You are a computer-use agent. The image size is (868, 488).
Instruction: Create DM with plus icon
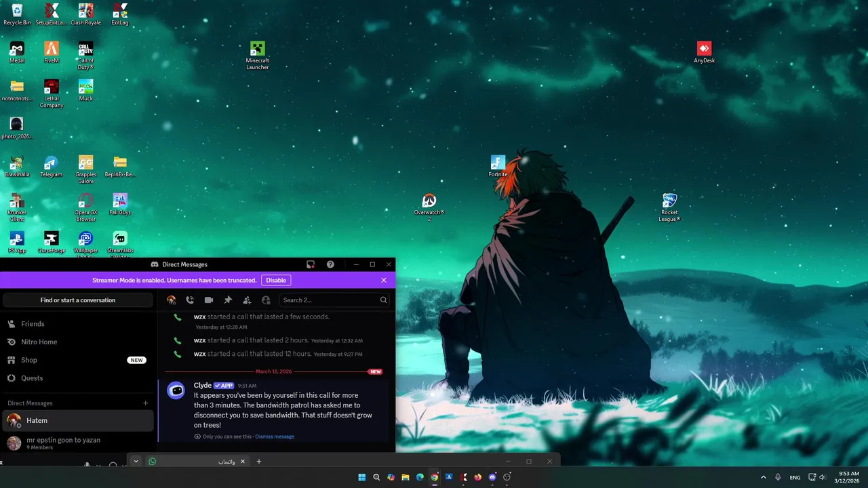[x=145, y=403]
